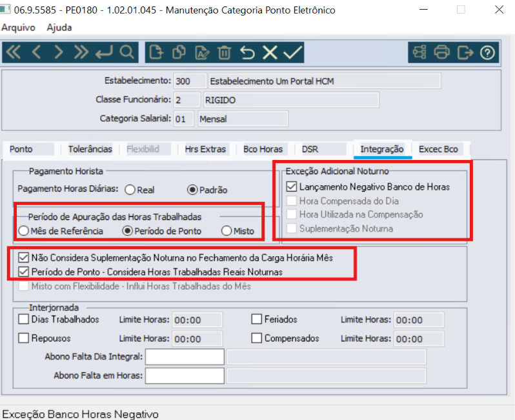This screenshot has height=420, width=515.
Task: Click the copy record icon
Action: click(x=179, y=52)
